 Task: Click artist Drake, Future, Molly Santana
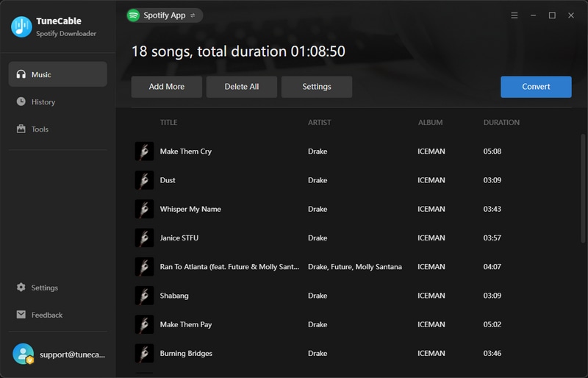[x=355, y=267]
